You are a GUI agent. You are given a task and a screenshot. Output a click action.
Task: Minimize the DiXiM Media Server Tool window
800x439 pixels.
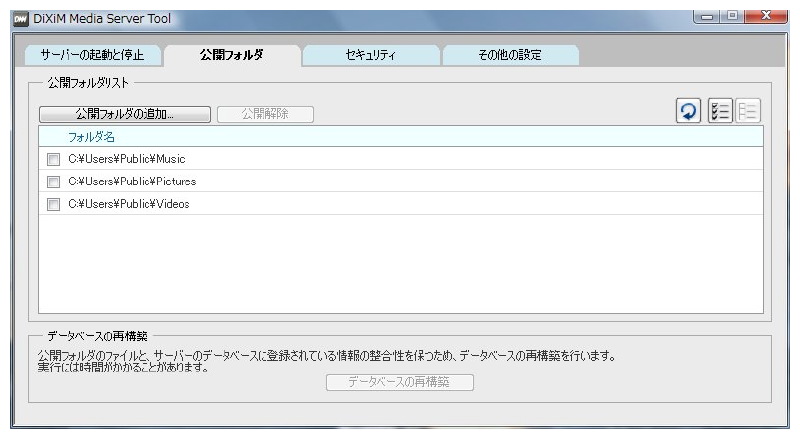(x=707, y=16)
